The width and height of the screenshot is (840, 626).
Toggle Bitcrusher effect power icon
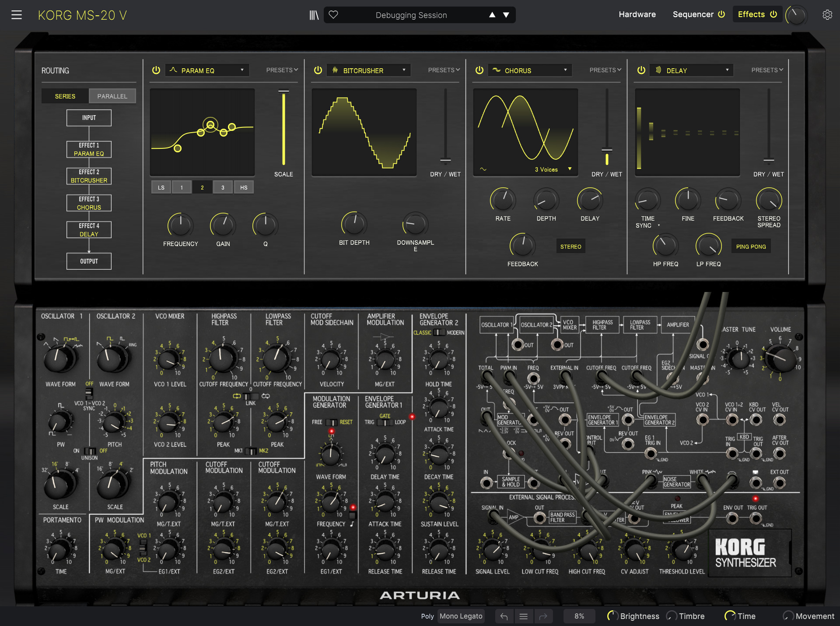click(x=318, y=70)
